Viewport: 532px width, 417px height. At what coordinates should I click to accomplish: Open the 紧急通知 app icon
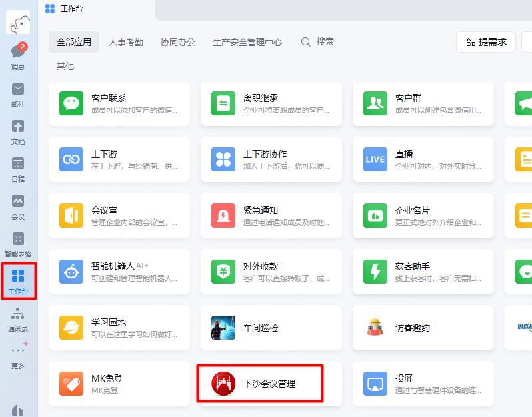(223, 216)
